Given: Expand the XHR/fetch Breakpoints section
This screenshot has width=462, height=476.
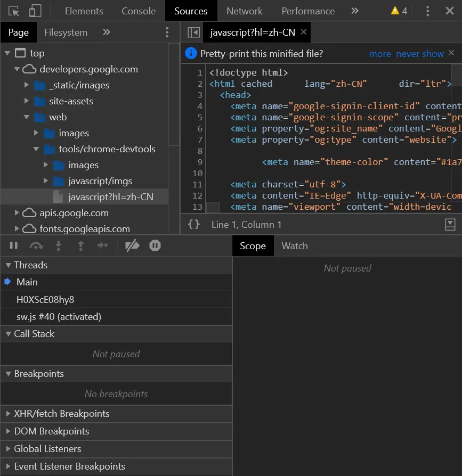Looking at the screenshot, I should [62, 414].
